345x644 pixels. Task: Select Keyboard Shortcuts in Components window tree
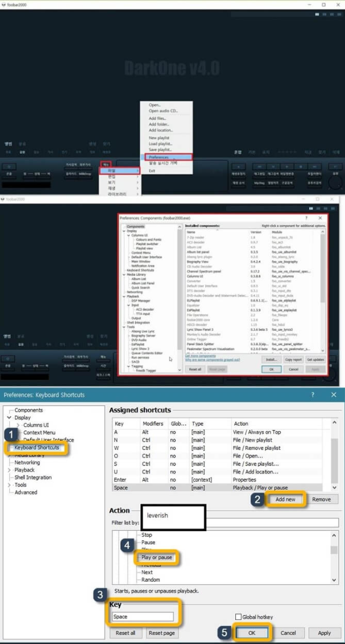click(x=140, y=270)
